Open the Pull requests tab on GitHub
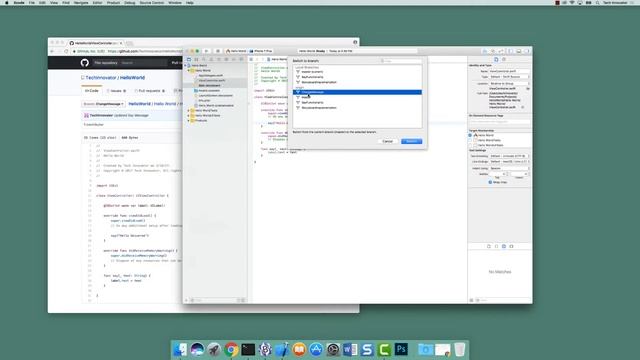640x360 pixels. (x=149, y=91)
